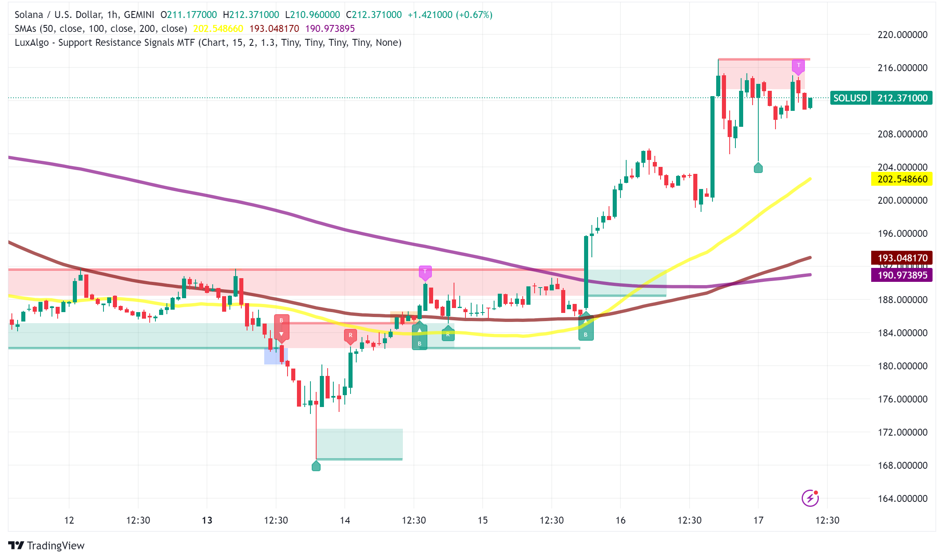Click the dark red 193.048170 SMA label
Viewport: 944px width, 560px height.
tap(902, 258)
